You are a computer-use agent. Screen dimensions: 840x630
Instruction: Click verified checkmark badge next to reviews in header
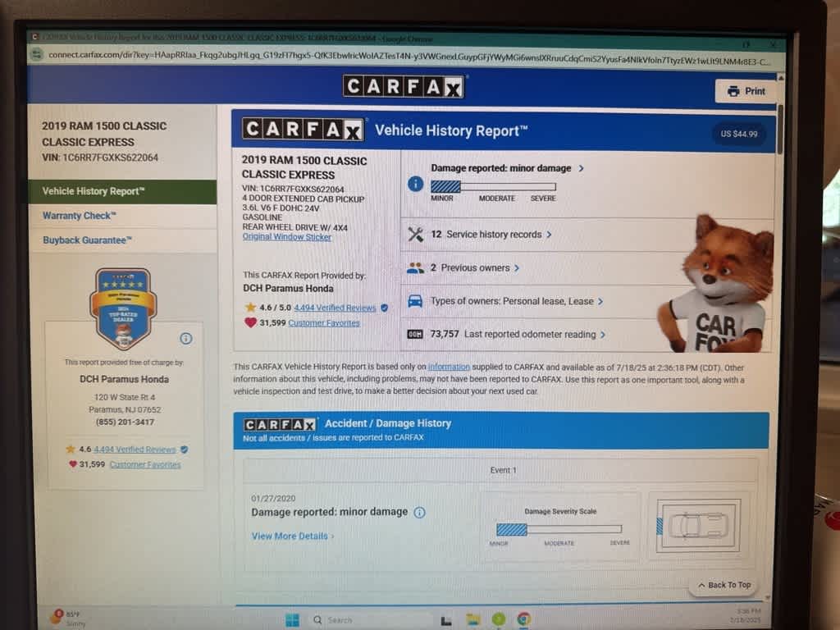pos(384,308)
